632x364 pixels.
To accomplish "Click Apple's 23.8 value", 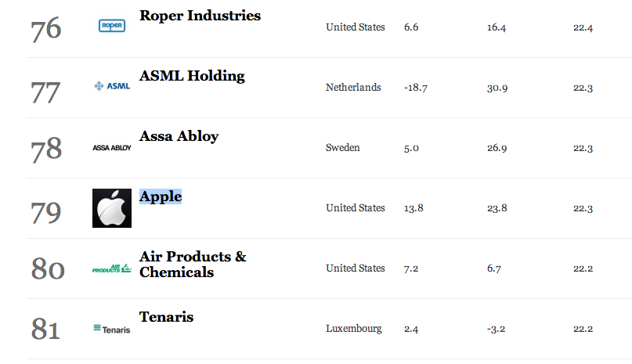I will pyautogui.click(x=497, y=208).
